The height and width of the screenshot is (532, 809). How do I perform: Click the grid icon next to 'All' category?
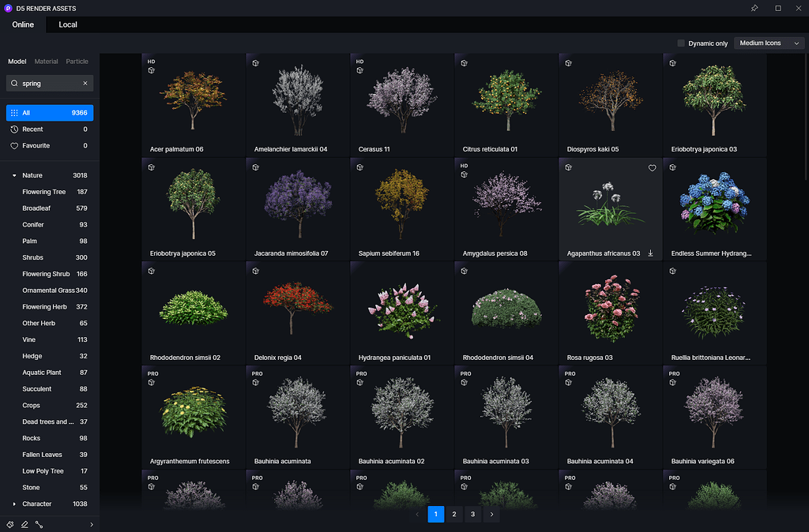(14, 113)
